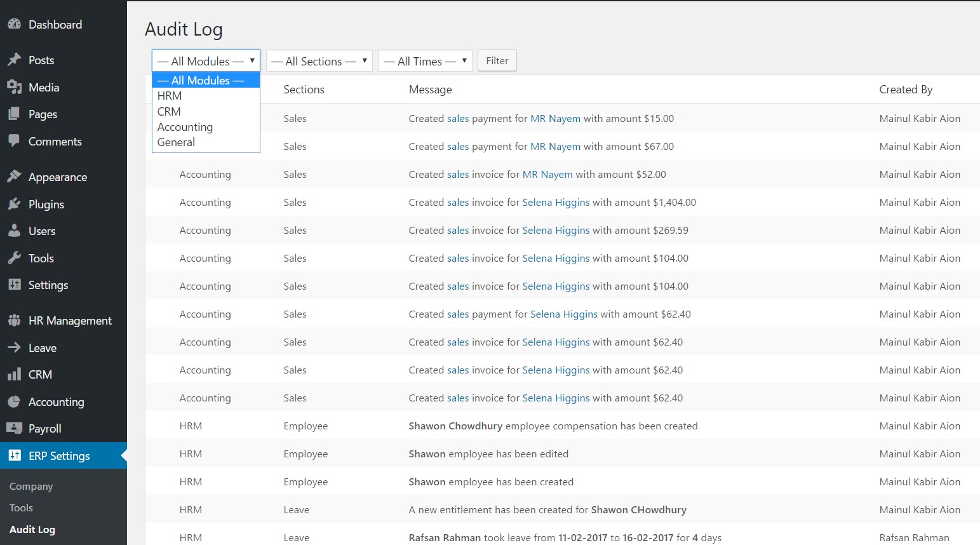980x545 pixels.
Task: Click the Shawon Chowdhury compensation created message
Action: (x=553, y=426)
